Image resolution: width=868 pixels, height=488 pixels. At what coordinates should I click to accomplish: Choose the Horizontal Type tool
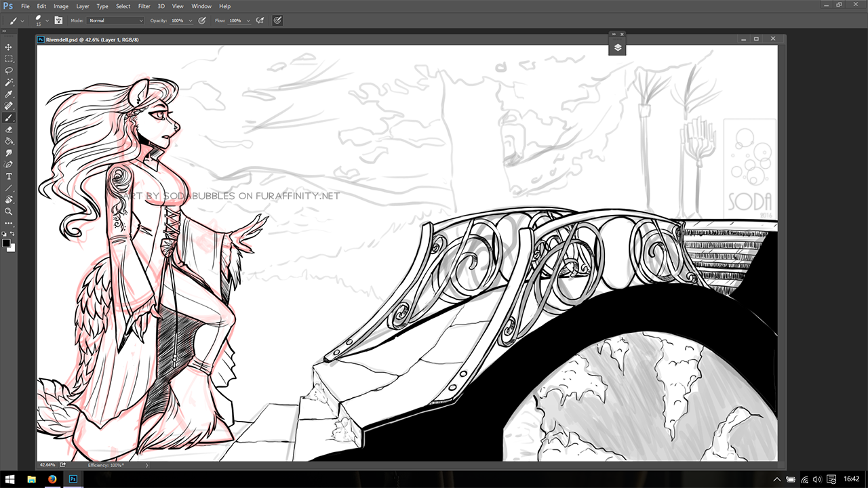click(9, 176)
